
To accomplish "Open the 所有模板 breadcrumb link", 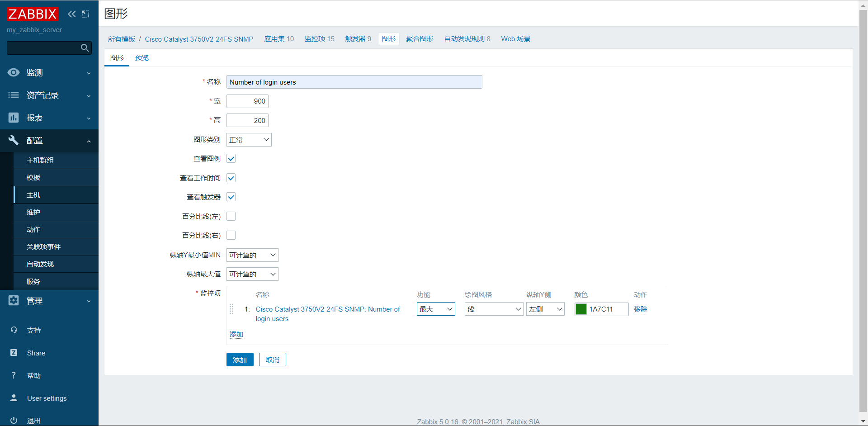I will point(122,39).
